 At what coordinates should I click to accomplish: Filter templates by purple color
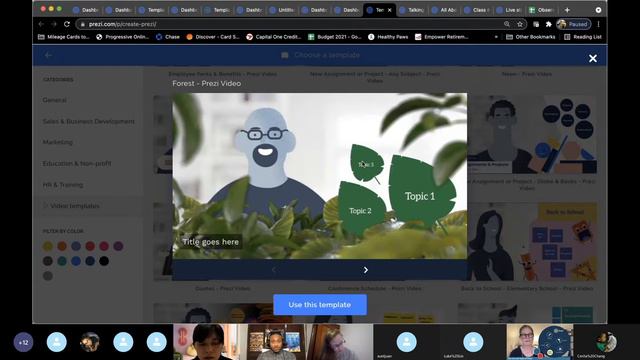pyautogui.click(x=118, y=246)
